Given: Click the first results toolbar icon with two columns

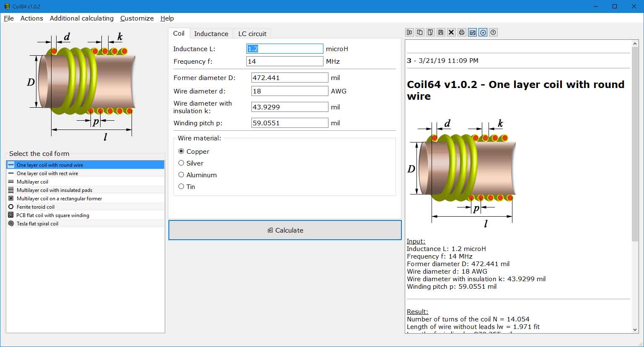Looking at the screenshot, I should click(x=409, y=32).
